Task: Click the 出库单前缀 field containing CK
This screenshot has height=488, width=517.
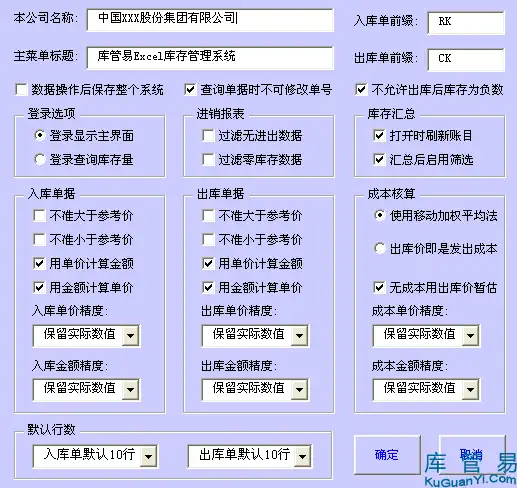Action: (466, 59)
